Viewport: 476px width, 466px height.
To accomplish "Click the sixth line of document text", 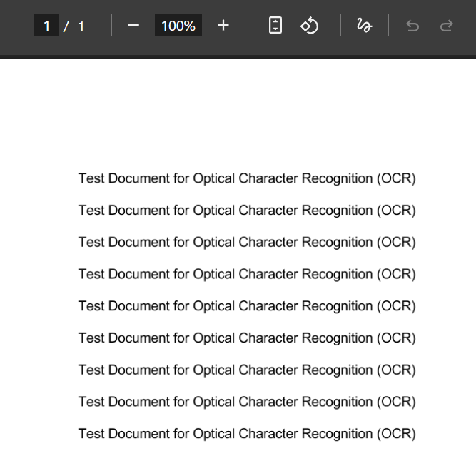I will tap(246, 338).
